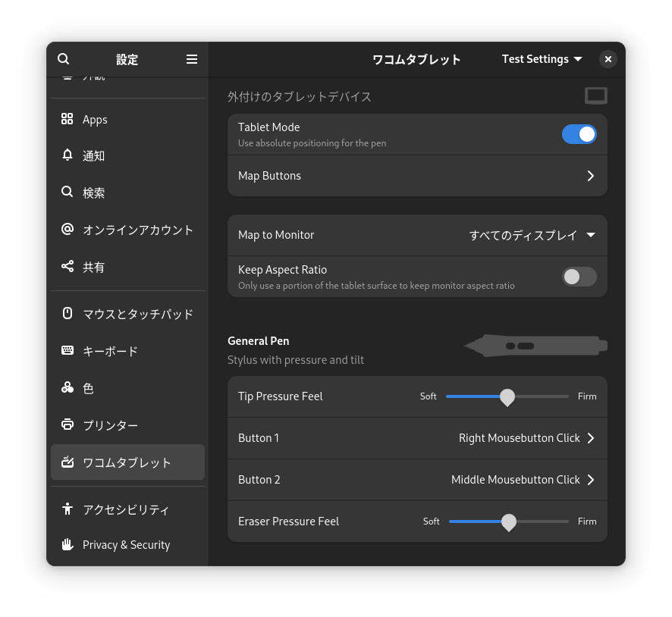
Task: Select オンラインアカウント in sidebar
Action: [127, 230]
